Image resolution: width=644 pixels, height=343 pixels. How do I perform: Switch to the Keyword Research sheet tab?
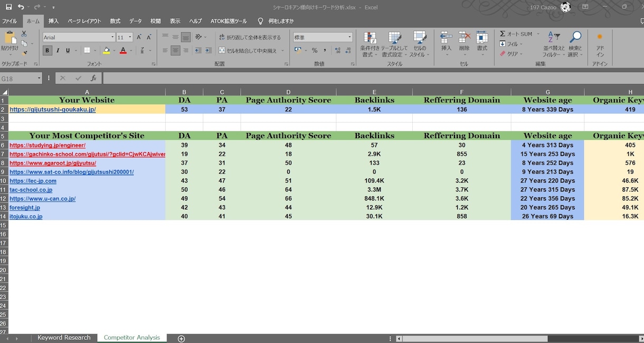pos(64,338)
